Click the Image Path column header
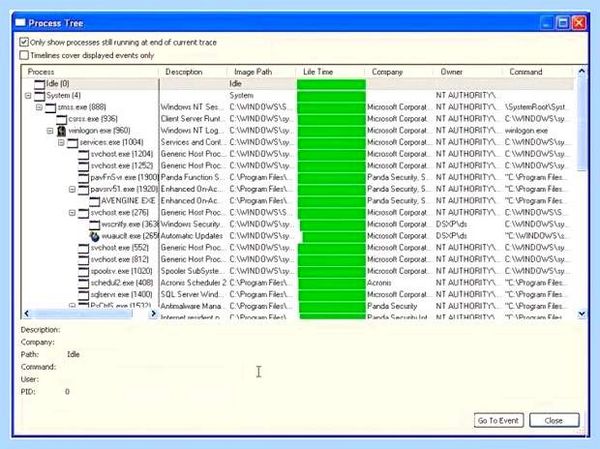 [262, 72]
